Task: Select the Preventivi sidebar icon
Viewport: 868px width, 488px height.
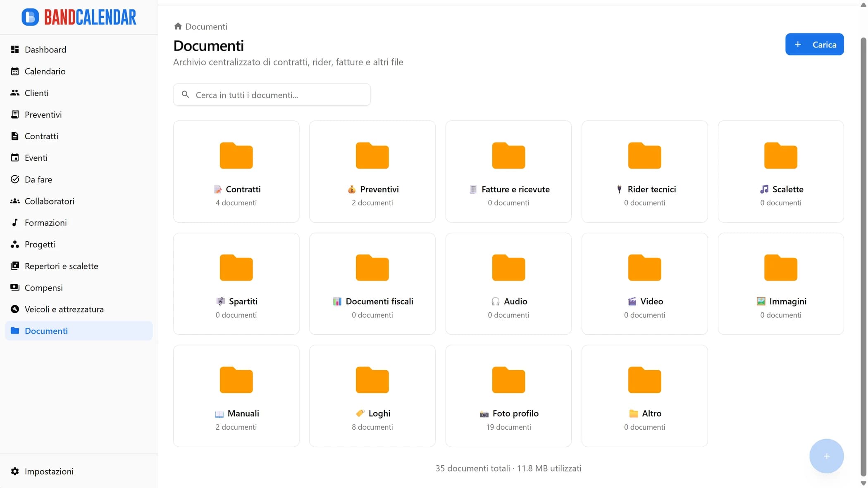Action: 15,114
